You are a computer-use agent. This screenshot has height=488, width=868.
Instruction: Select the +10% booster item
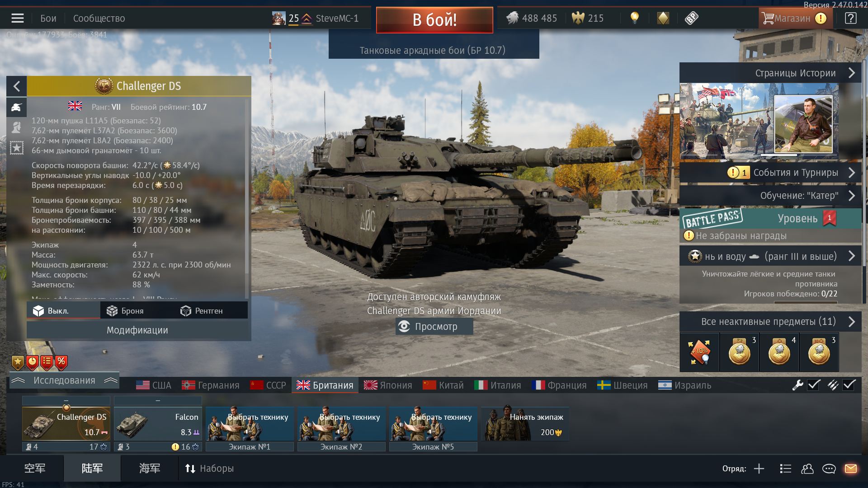(699, 352)
